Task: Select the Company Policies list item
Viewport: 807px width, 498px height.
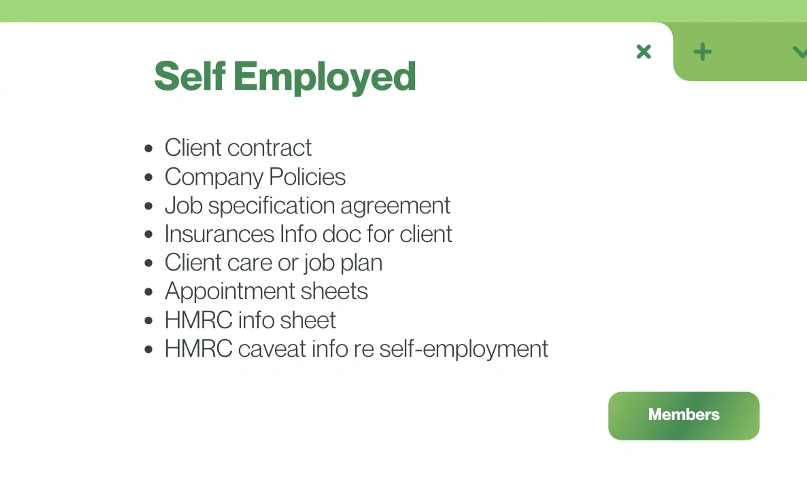Action: point(255,177)
